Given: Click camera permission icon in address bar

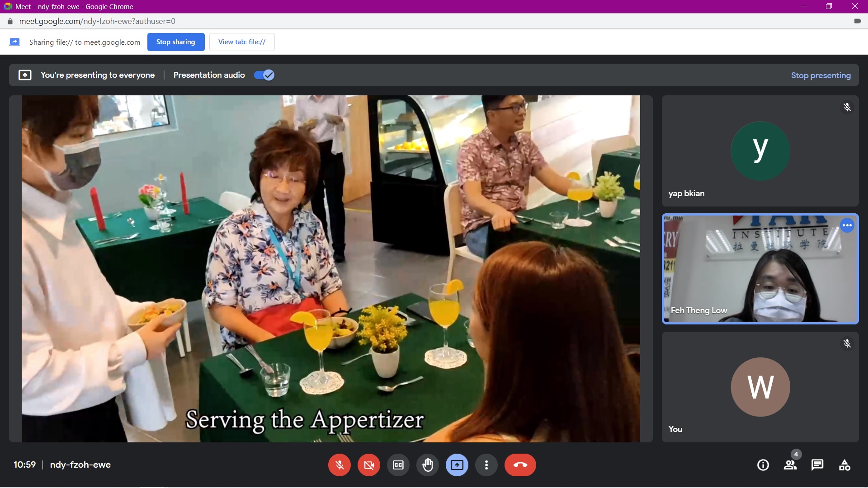Looking at the screenshot, I should pyautogui.click(x=858, y=21).
